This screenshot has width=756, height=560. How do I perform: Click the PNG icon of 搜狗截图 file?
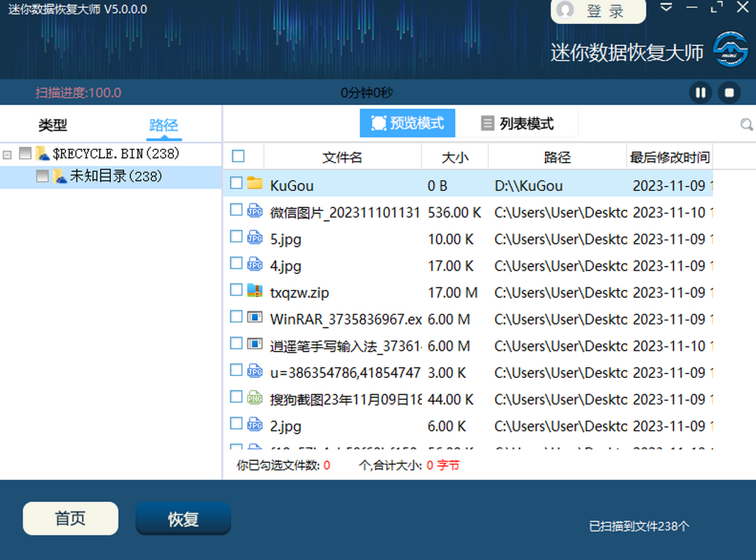click(255, 397)
